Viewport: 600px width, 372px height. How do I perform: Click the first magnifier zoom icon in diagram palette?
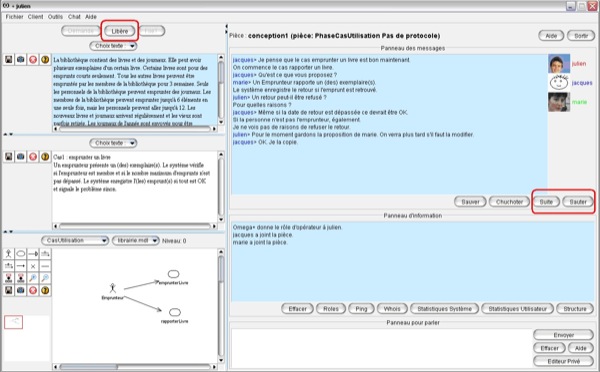click(33, 278)
